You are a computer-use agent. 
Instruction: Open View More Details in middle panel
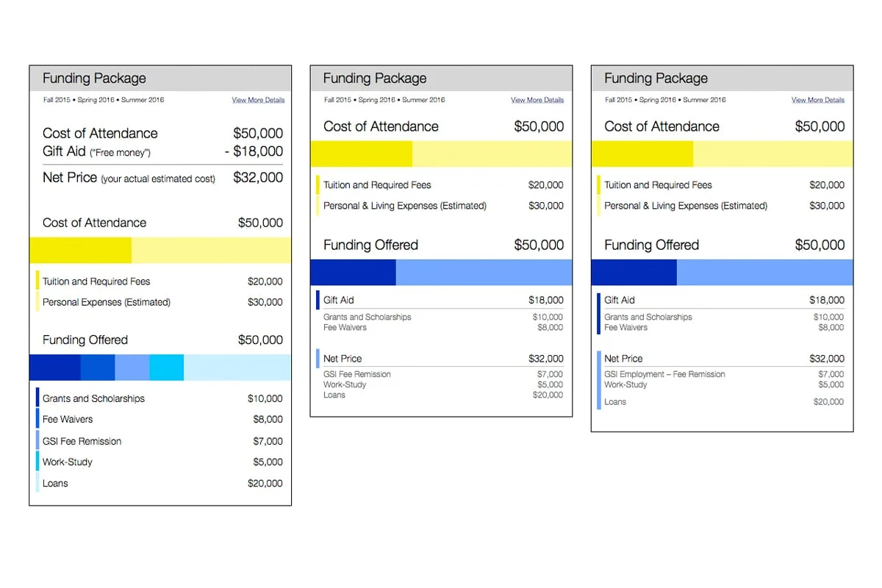pos(537,100)
